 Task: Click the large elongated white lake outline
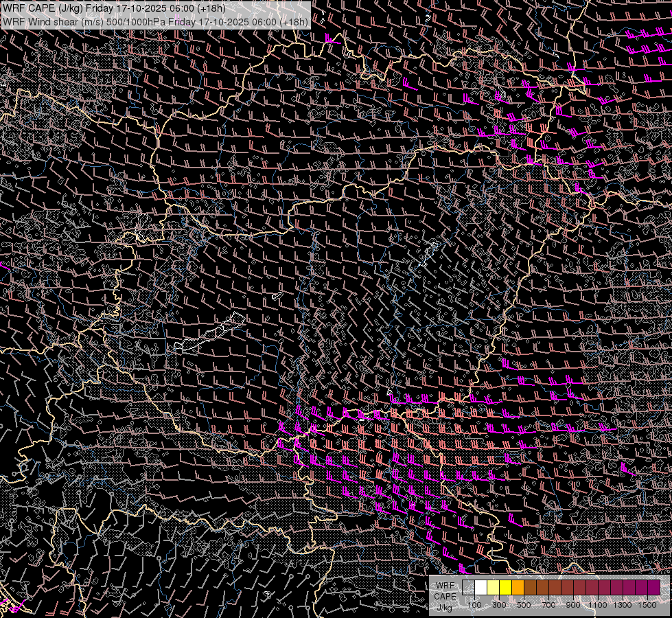209,332
